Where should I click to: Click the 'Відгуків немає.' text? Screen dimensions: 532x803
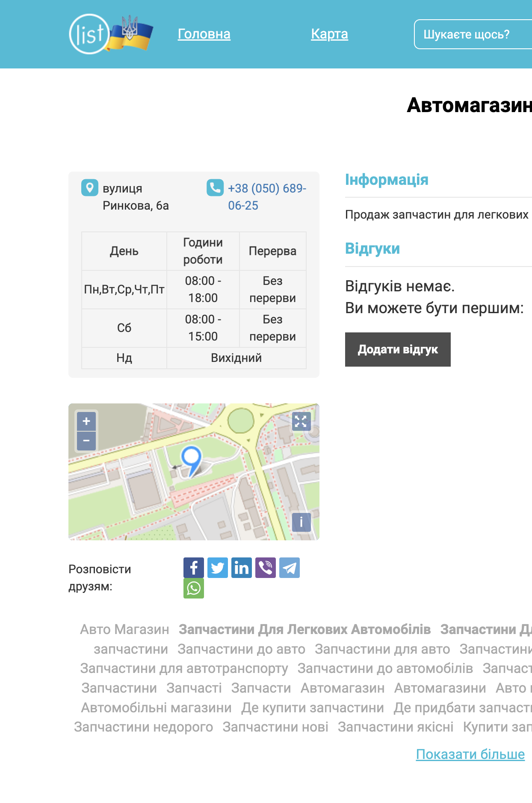point(400,286)
